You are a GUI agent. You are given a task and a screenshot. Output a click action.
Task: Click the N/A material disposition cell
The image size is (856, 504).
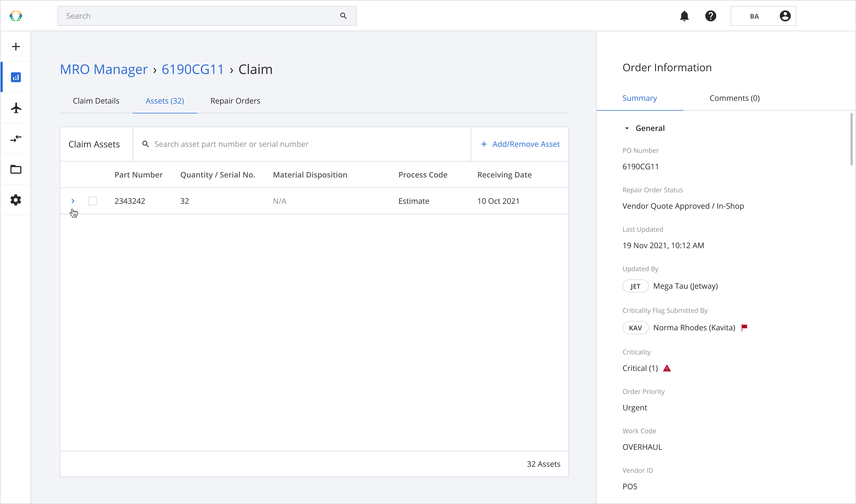[x=279, y=201]
